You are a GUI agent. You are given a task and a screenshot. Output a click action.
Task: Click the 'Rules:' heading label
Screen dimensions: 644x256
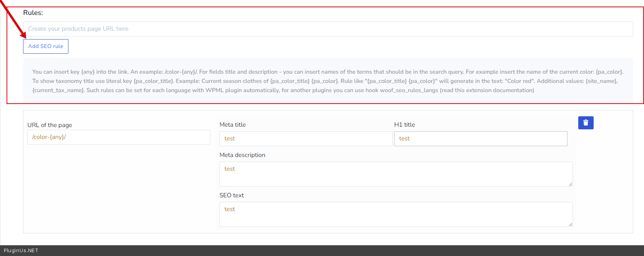pyautogui.click(x=33, y=13)
